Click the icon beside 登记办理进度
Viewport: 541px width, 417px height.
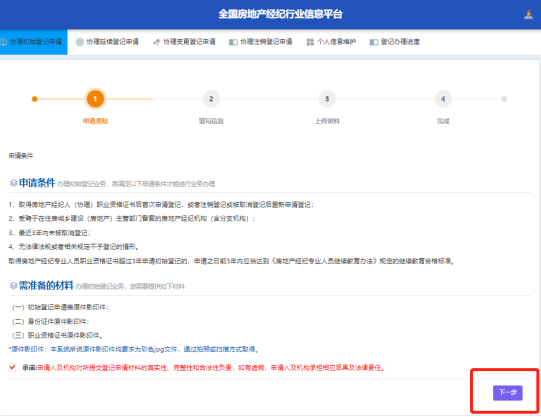tap(374, 42)
